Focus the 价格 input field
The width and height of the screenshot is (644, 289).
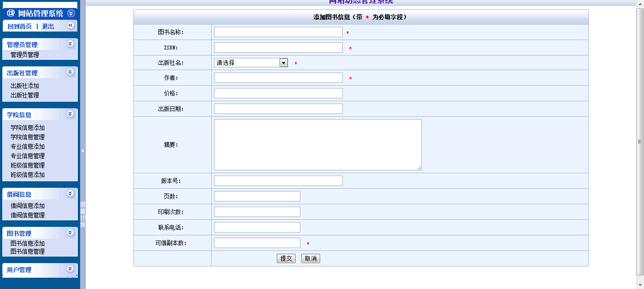point(278,93)
